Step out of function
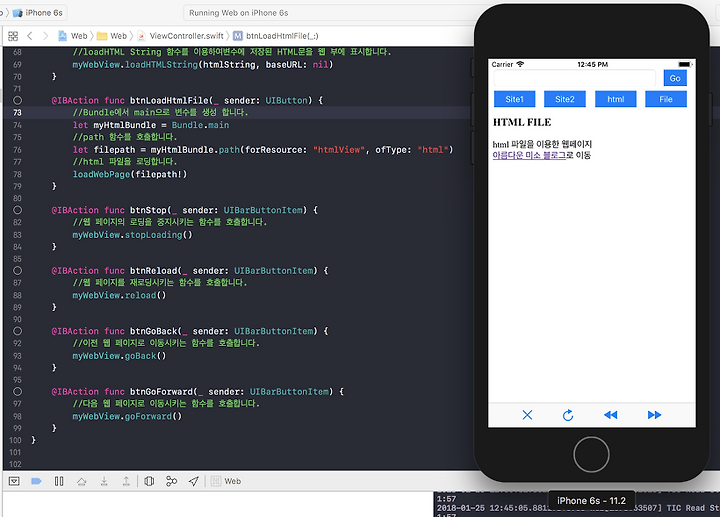 coord(126,481)
